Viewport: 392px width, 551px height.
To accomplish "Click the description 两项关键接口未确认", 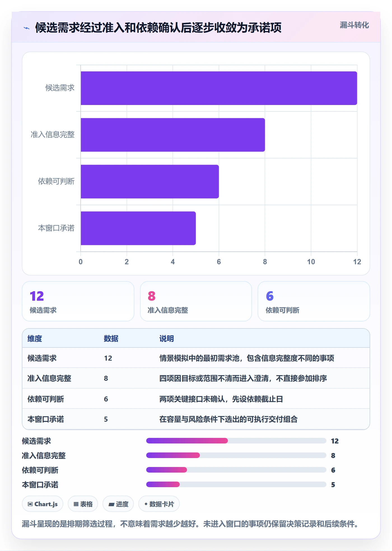I will pos(221,399).
